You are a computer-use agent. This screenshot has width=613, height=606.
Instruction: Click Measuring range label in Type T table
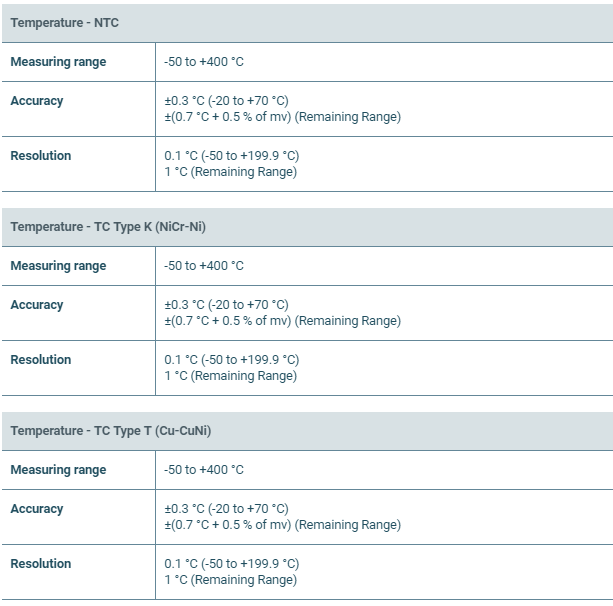pyautogui.click(x=58, y=470)
